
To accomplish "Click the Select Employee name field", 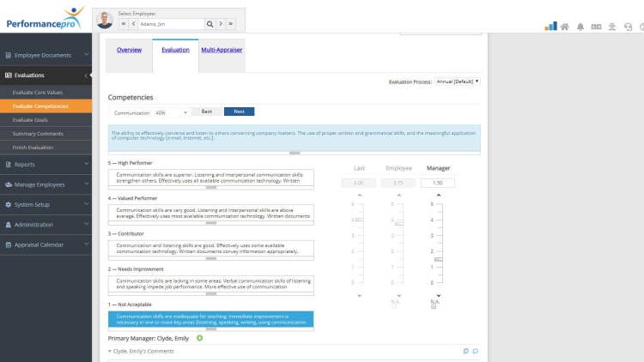I will (x=171, y=24).
